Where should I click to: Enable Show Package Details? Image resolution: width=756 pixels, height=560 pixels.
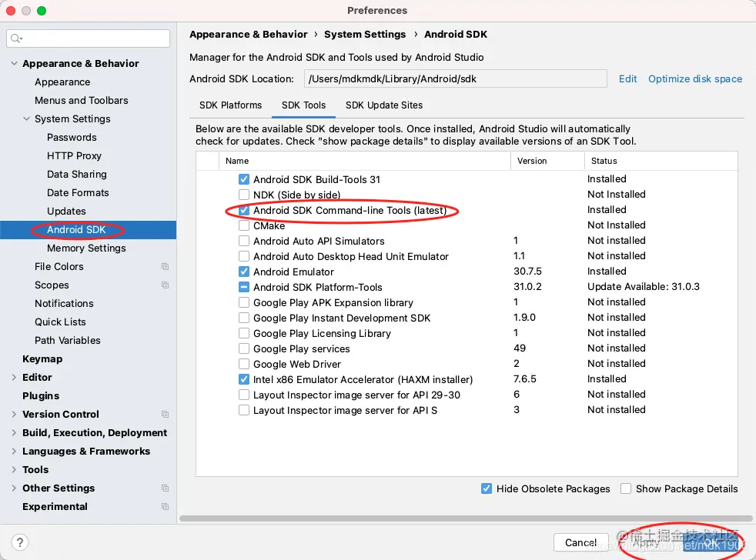click(626, 488)
